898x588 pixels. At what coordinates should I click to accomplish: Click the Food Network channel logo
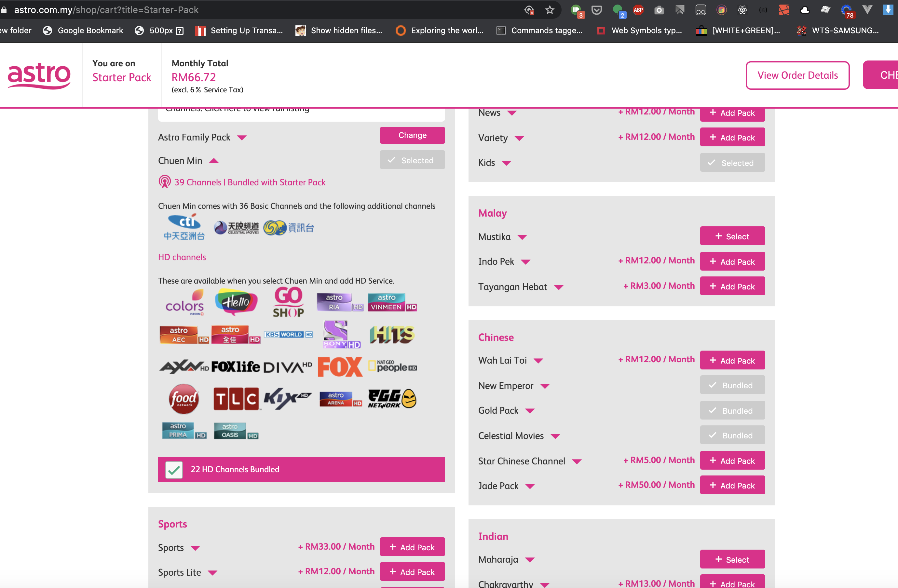tap(184, 399)
